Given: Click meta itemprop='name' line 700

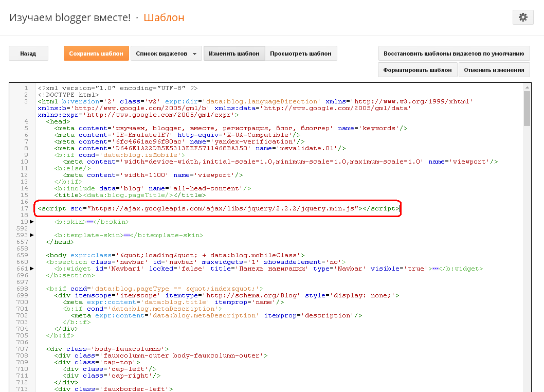Looking at the screenshot, I should tap(173, 302).
